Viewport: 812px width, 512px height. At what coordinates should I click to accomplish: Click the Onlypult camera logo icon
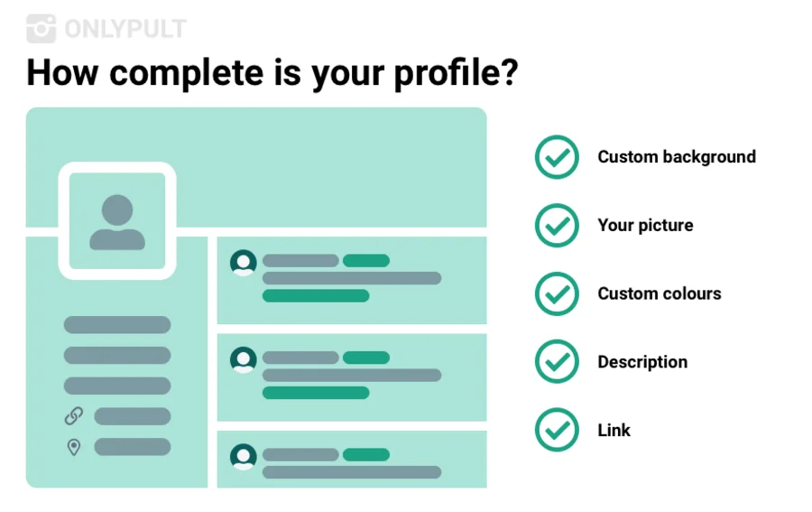(42, 29)
